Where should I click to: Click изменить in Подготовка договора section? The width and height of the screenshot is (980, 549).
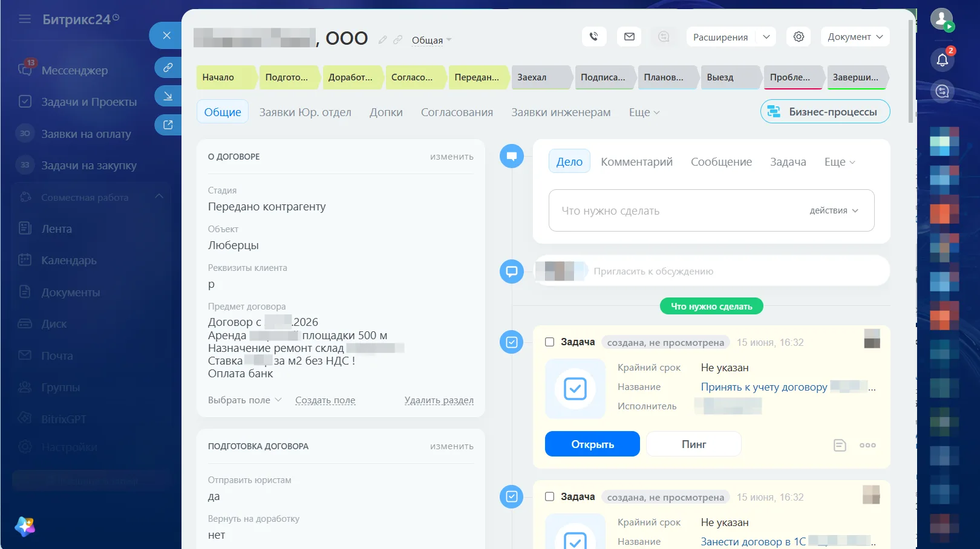pyautogui.click(x=452, y=446)
